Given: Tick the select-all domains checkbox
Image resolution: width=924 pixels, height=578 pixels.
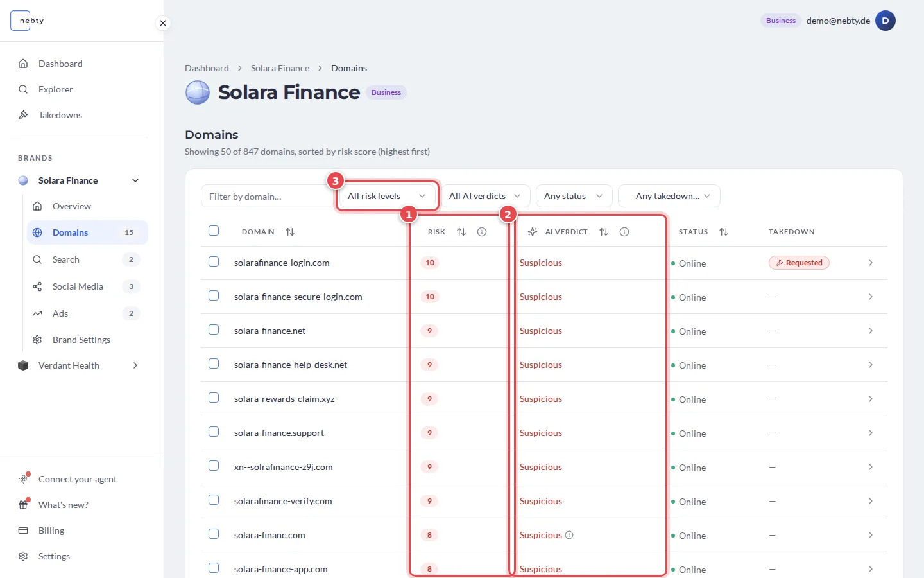Looking at the screenshot, I should pyautogui.click(x=214, y=231).
